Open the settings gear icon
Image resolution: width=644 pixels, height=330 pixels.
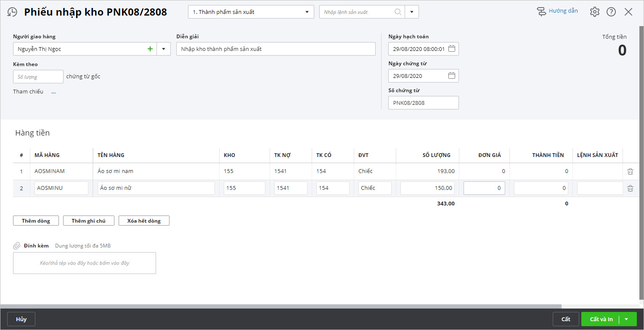594,12
